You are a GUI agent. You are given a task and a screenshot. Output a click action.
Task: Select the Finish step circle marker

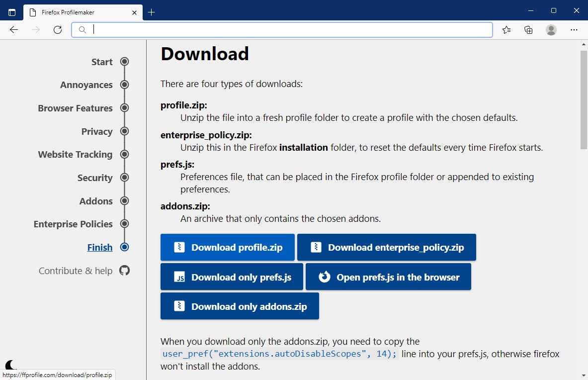[124, 247]
